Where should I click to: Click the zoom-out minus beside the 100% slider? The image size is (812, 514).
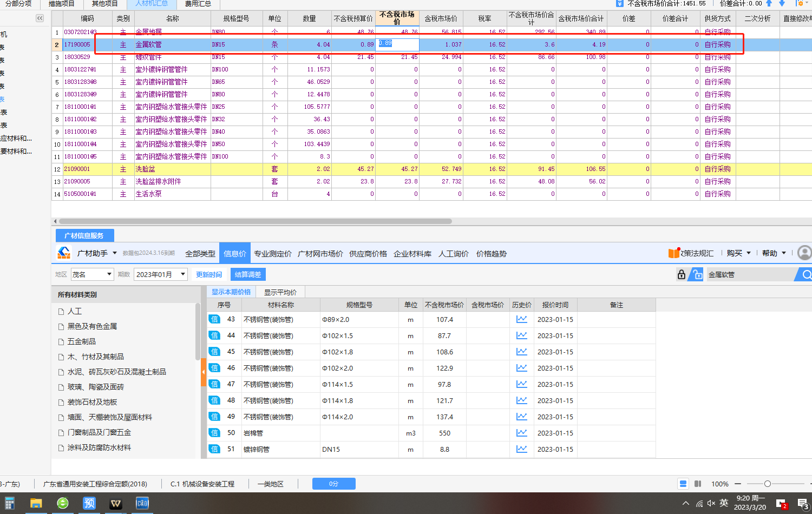(739, 484)
